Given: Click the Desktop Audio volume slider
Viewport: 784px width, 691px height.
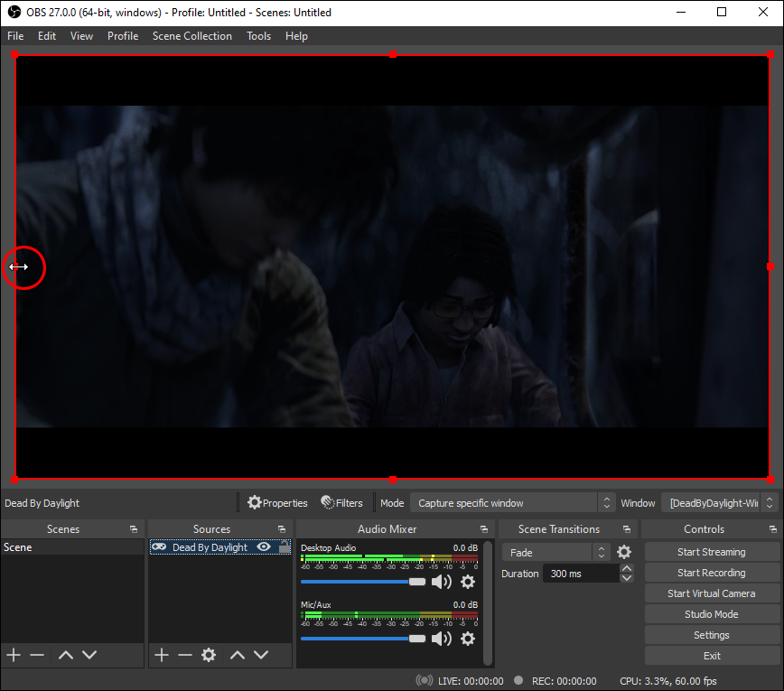Looking at the screenshot, I should pos(361,582).
